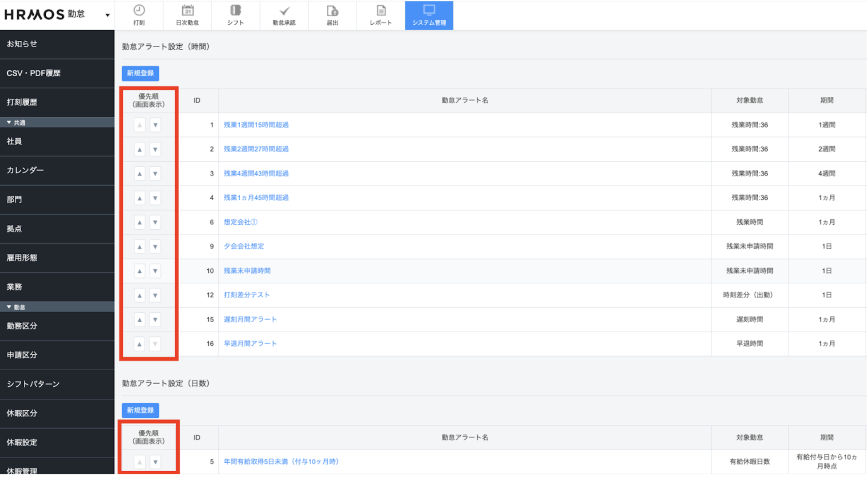Screen dimensions: 868x477
Task: Open 年間有給取得5日未満 alert link
Action: (x=281, y=461)
